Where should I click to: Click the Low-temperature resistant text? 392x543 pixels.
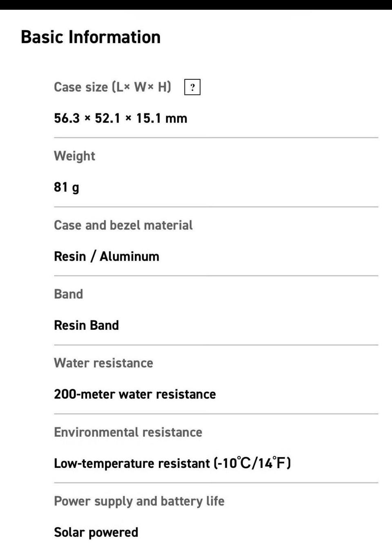[x=131, y=463]
